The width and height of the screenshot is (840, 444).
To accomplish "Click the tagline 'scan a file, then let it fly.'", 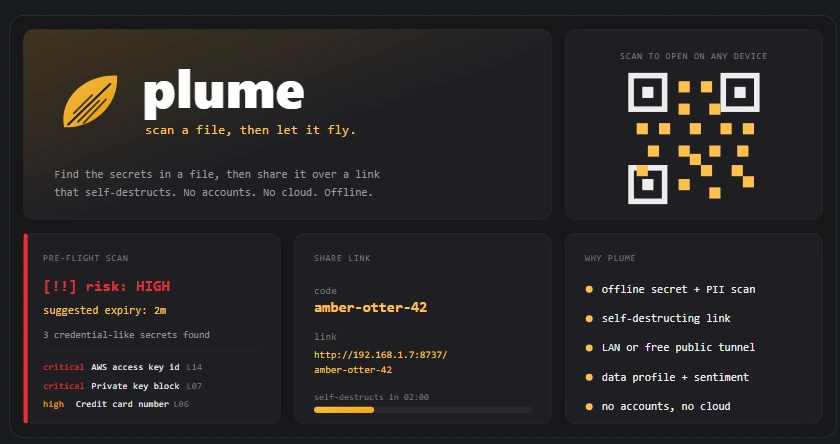I will [250, 130].
